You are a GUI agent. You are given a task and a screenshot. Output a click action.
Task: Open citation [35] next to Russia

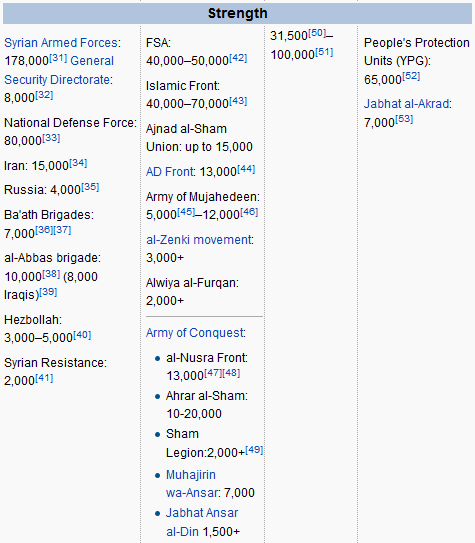tap(90, 187)
